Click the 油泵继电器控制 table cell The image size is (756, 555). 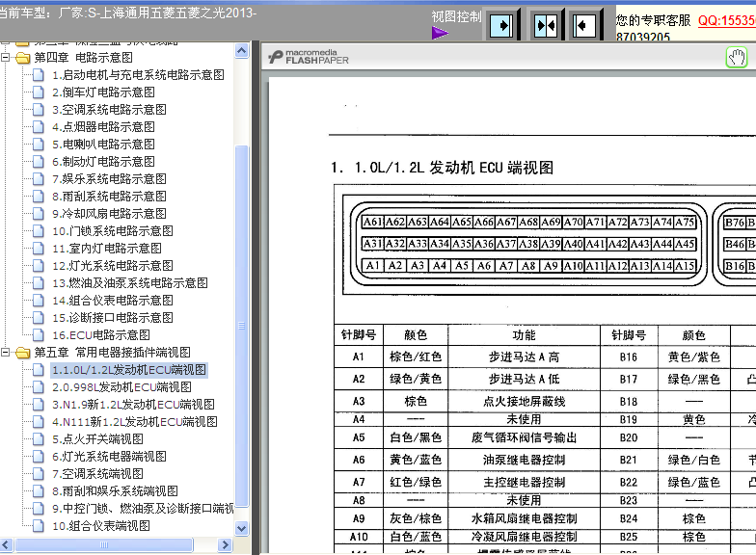pos(525,461)
